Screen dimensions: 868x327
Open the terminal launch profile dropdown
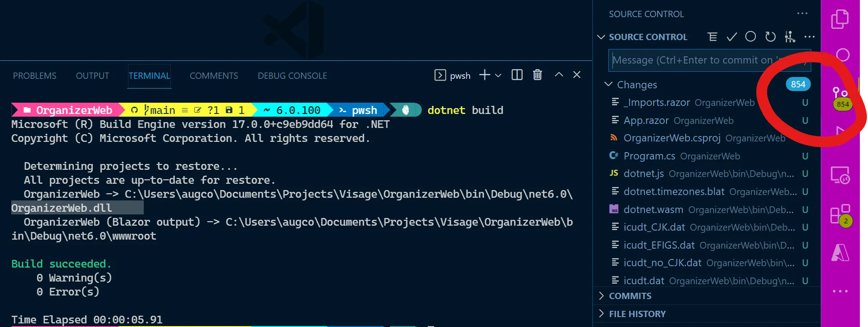[x=498, y=76]
